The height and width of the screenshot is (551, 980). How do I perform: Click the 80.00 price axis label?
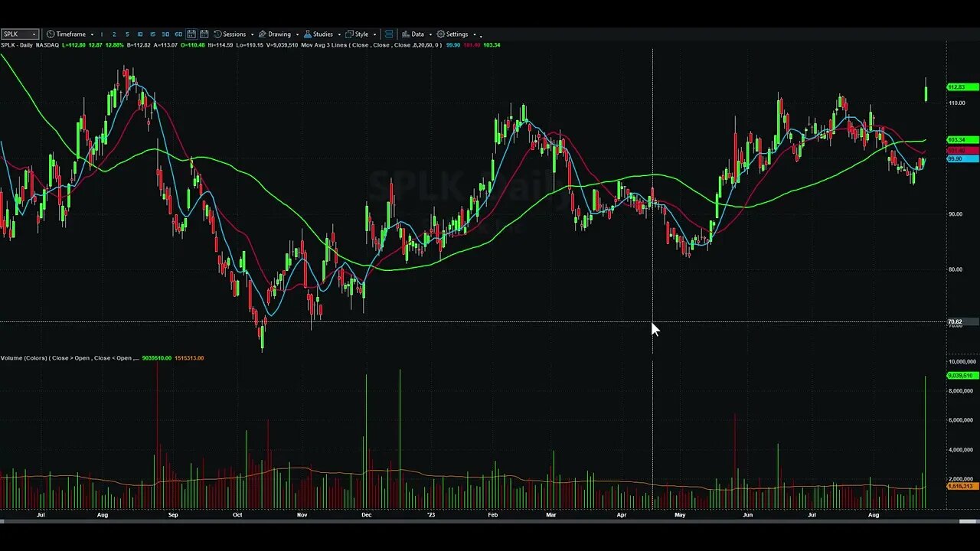pos(956,269)
